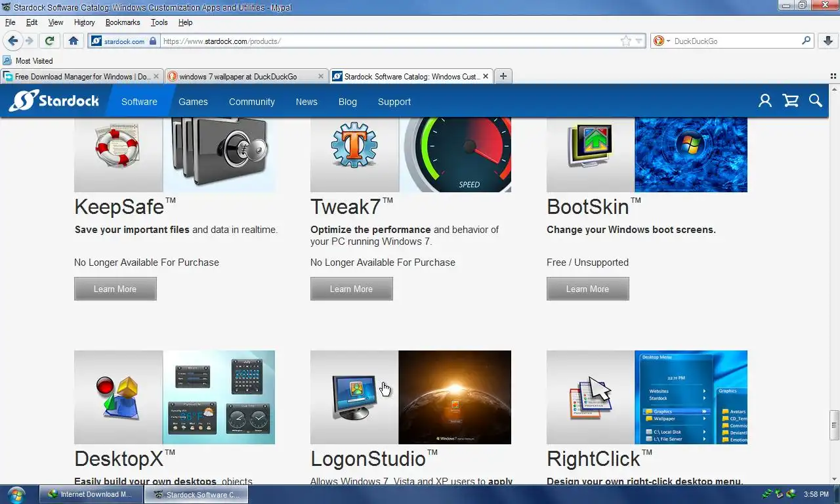840x504 pixels.
Task: Open the News nav item
Action: pyautogui.click(x=306, y=102)
